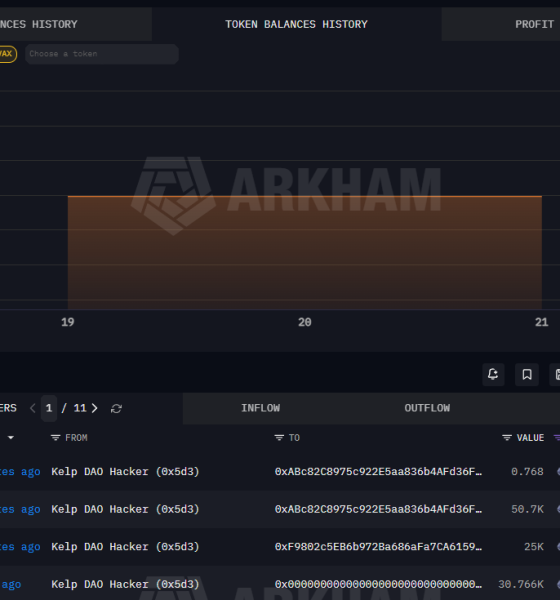Screen dimensions: 560x600
Task: Click the orange balance area in chart
Action: click(305, 253)
